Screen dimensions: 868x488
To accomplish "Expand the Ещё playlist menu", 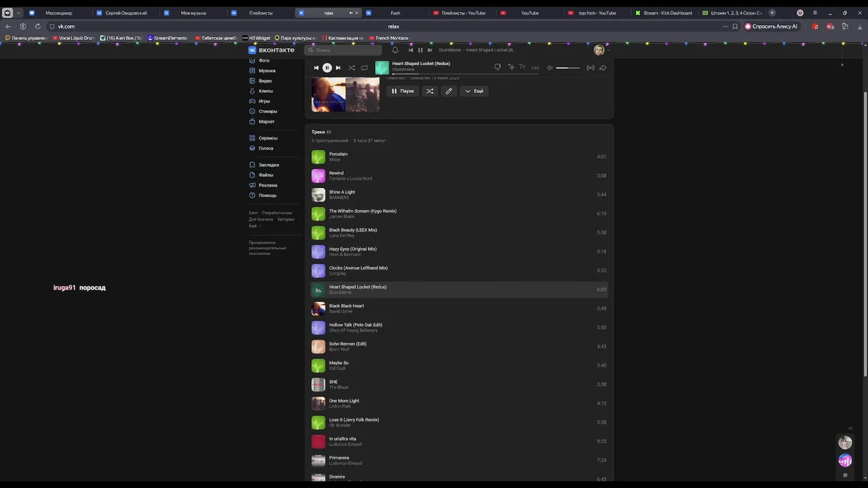I will 474,91.
